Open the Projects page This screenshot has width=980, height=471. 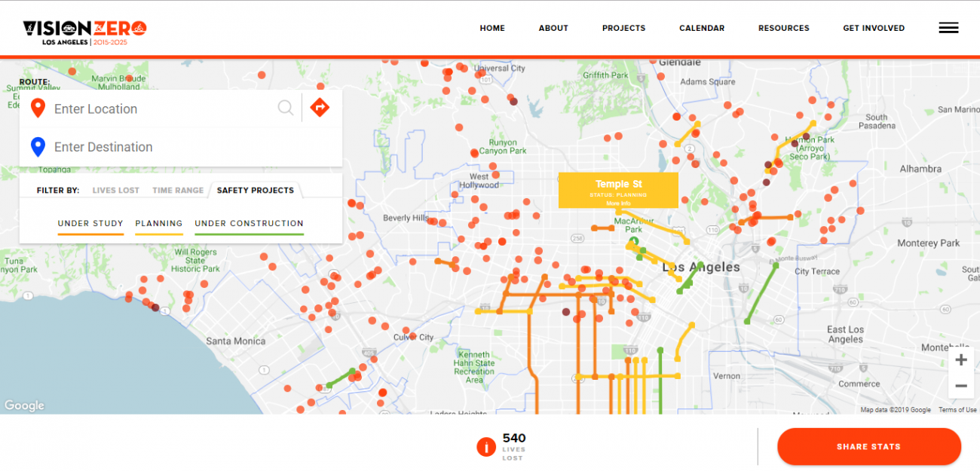click(623, 28)
